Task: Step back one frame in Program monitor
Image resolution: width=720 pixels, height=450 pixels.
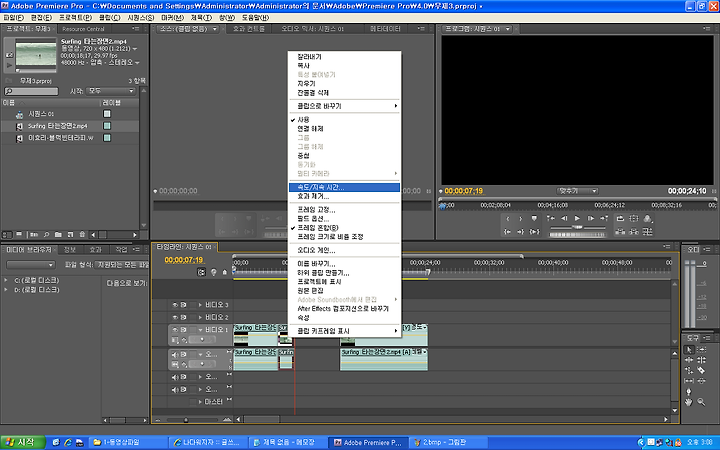Action: [564, 219]
